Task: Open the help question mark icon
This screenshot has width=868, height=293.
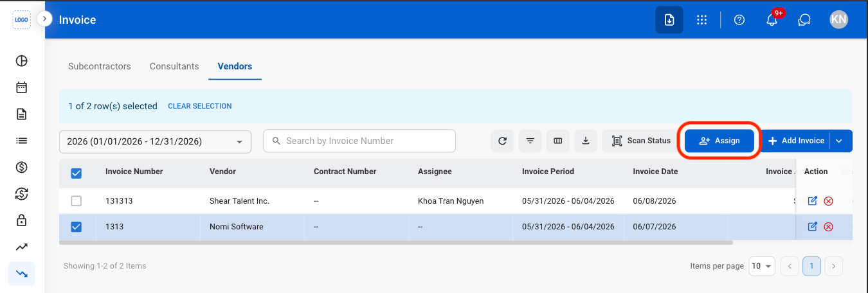Action: (x=739, y=20)
